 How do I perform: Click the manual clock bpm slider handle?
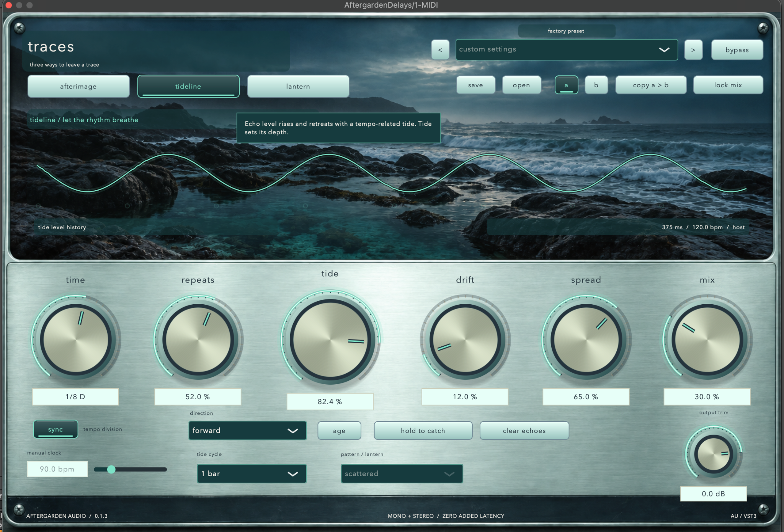point(111,469)
